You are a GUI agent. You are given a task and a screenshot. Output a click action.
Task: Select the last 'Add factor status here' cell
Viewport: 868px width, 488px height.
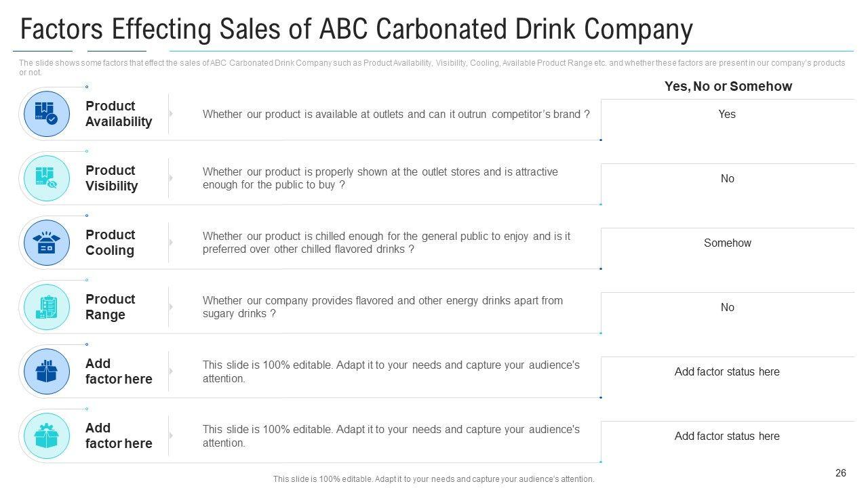pyautogui.click(x=727, y=436)
